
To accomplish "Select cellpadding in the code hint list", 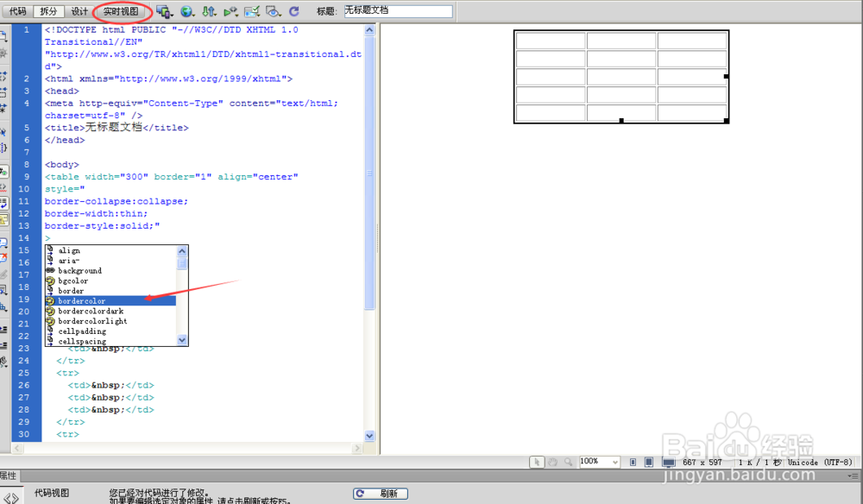I will [x=110, y=331].
